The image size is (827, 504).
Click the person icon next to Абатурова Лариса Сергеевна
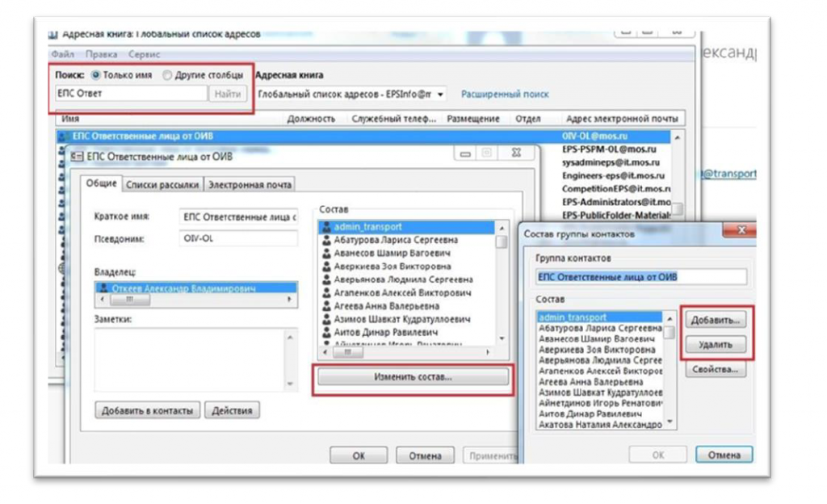coord(327,241)
